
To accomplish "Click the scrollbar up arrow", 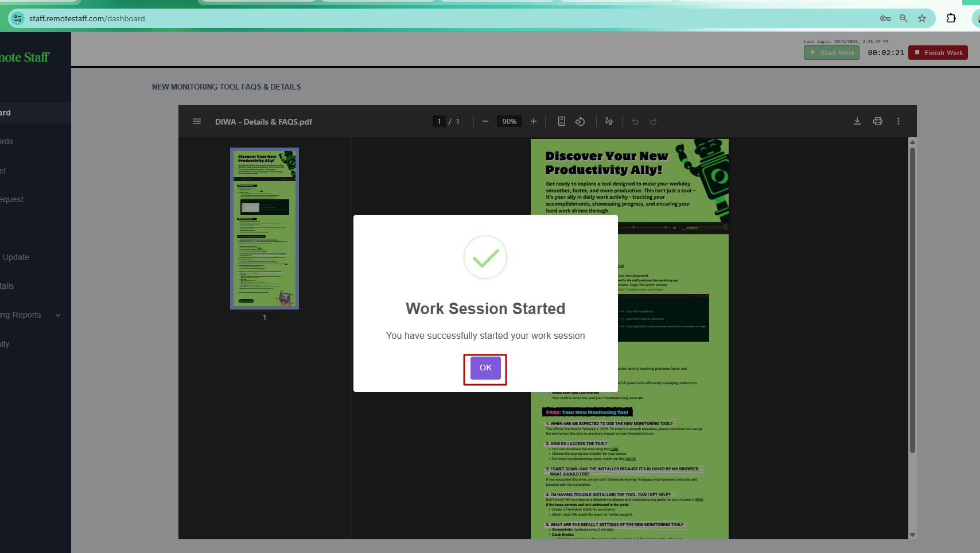I will coord(912,142).
